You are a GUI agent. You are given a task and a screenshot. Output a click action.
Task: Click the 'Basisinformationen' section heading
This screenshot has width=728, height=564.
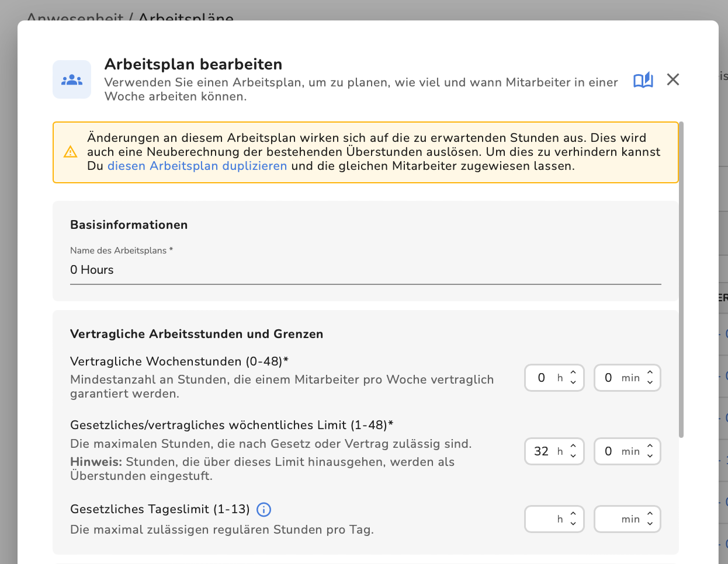[129, 225]
